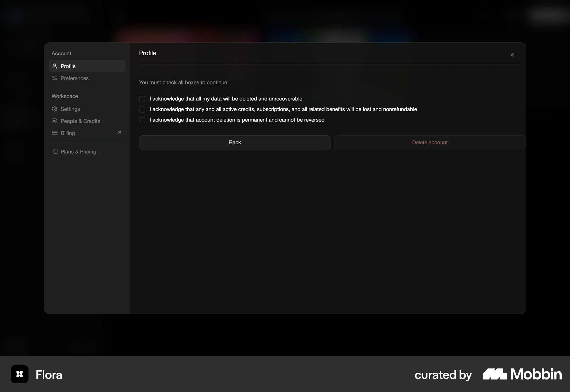
Task: Open the People & Credits section
Action: 80,121
